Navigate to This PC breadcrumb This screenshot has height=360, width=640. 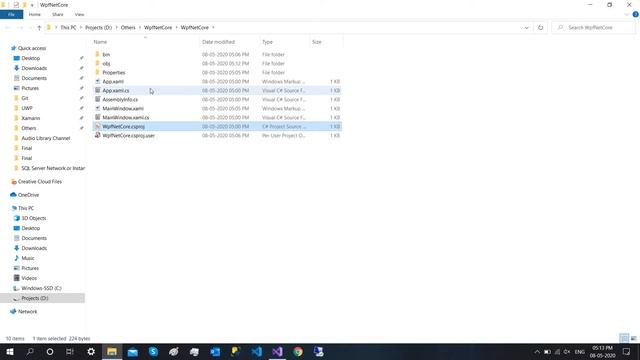[x=68, y=27]
